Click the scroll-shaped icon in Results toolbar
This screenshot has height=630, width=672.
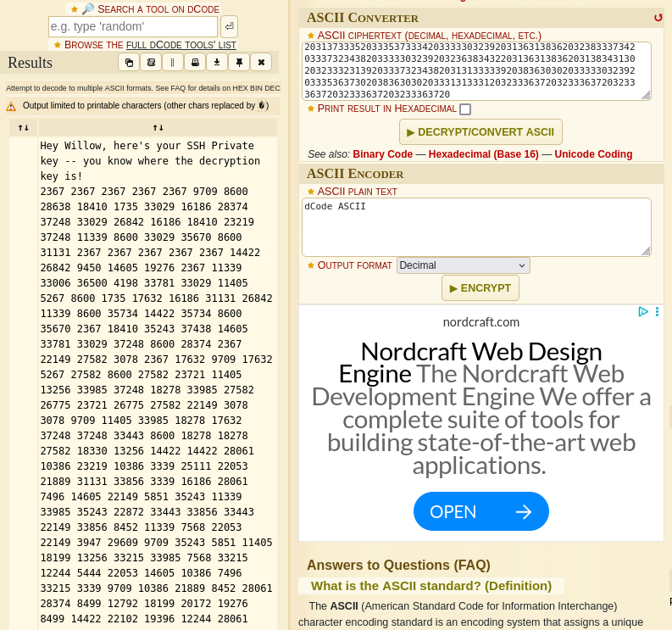151,63
